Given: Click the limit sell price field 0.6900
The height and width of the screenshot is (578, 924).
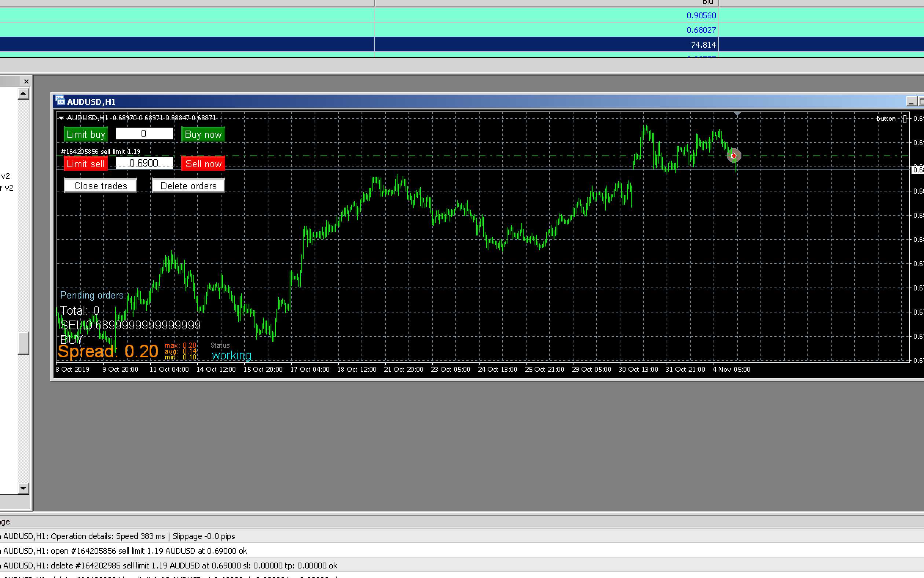Looking at the screenshot, I should pos(144,163).
